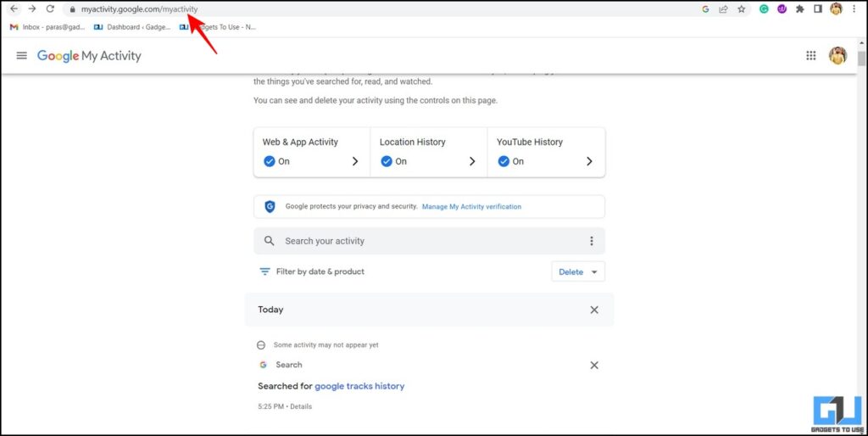Open Google apps grid

811,55
